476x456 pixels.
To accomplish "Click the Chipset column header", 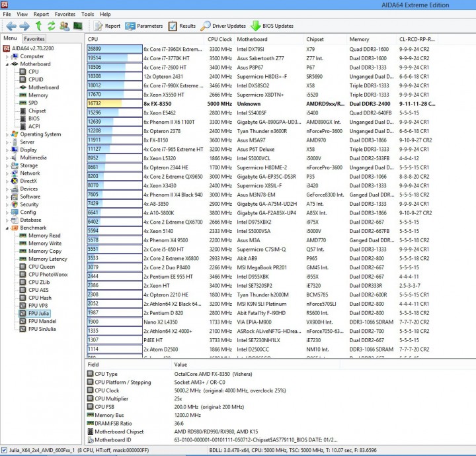I will click(x=325, y=39).
